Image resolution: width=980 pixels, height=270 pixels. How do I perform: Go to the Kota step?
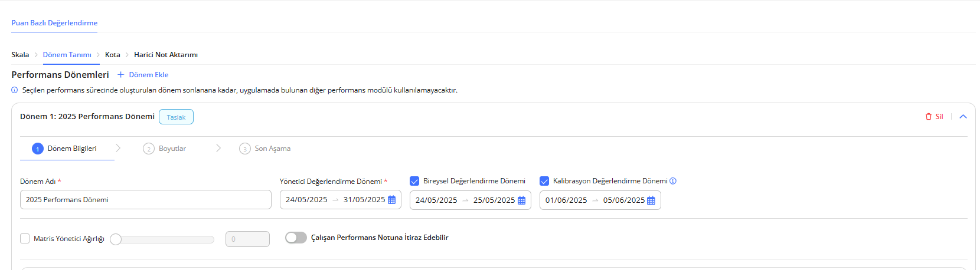112,55
